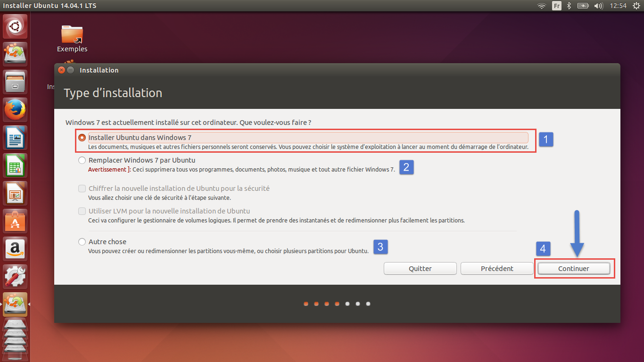
Task: Open the Fr keyboard layout indicator menu
Action: tap(557, 6)
